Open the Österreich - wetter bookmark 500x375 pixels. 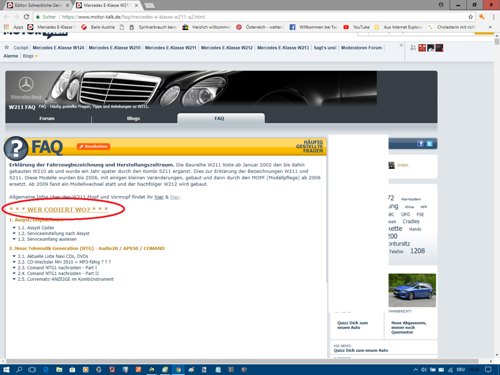pos(261,27)
